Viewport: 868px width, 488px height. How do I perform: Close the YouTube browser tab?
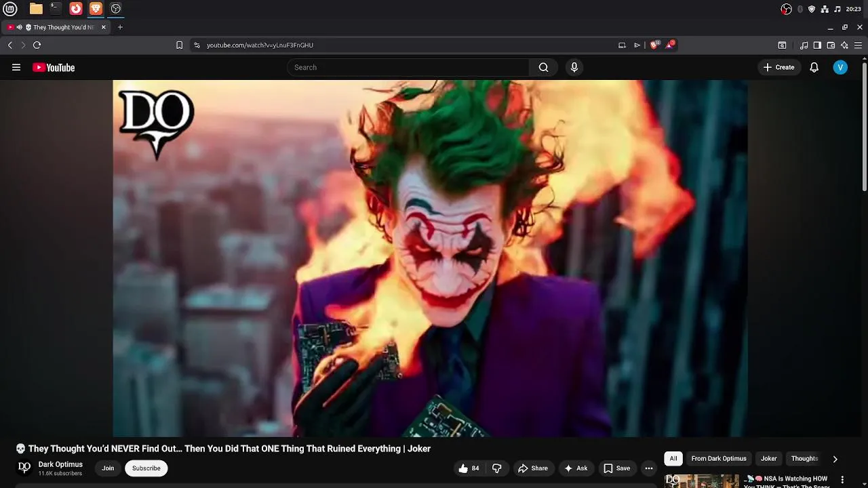(x=103, y=27)
